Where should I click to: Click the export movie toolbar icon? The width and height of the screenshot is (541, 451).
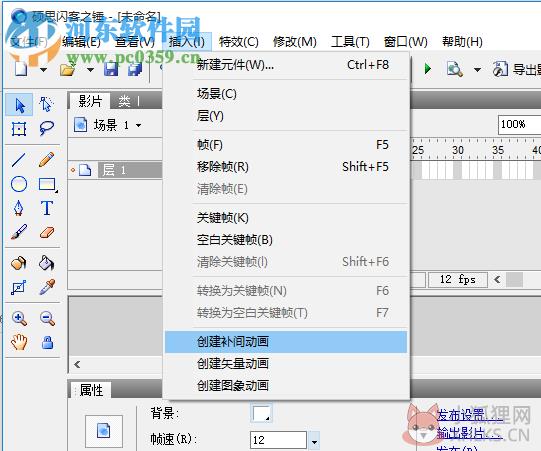click(500, 69)
